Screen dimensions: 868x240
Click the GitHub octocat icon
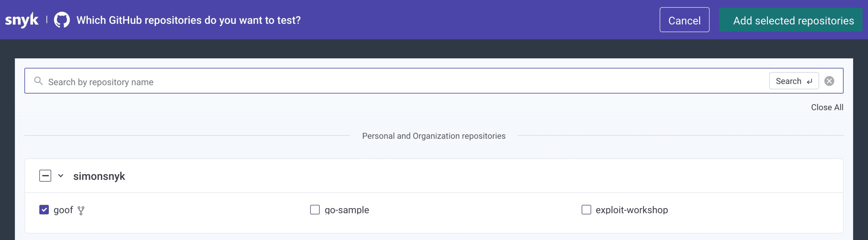(x=62, y=20)
